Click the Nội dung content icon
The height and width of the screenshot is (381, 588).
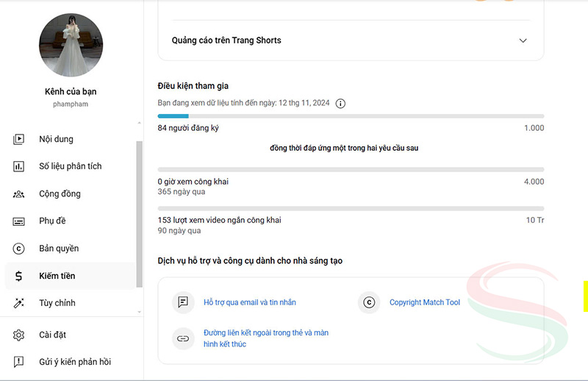pos(18,139)
